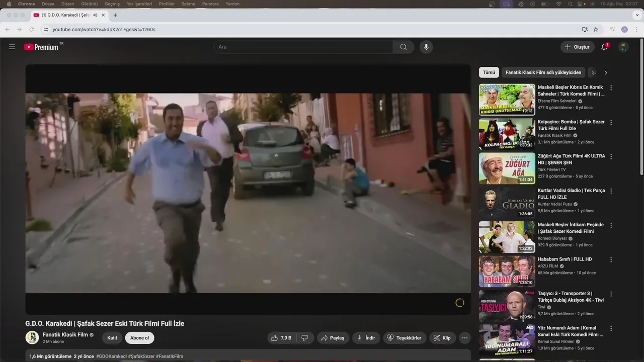Click the Klip clip button
The height and width of the screenshot is (362, 644).
(442, 338)
